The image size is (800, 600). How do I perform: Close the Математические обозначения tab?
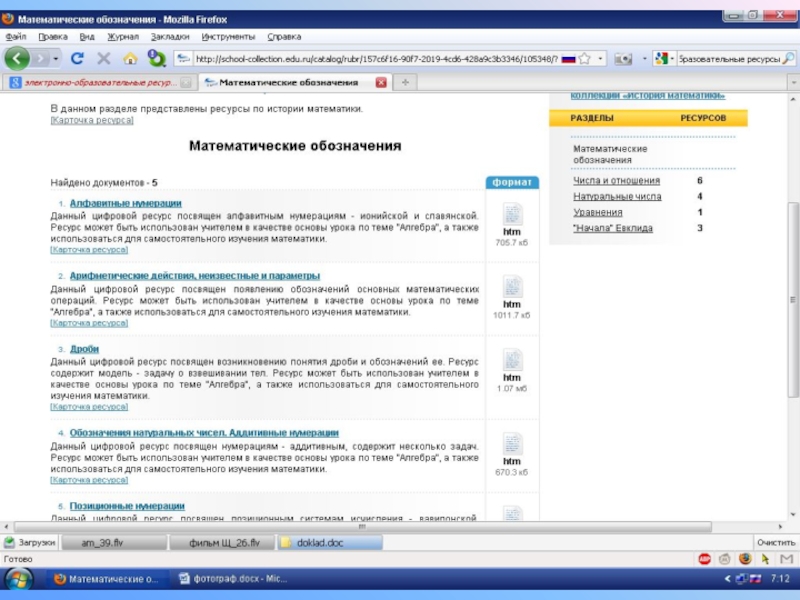(380, 82)
